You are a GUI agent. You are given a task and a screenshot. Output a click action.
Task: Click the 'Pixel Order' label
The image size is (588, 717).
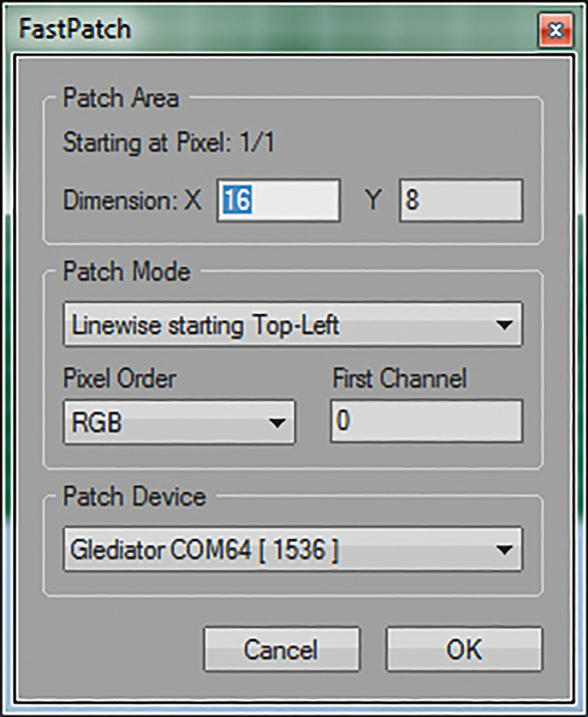(119, 378)
